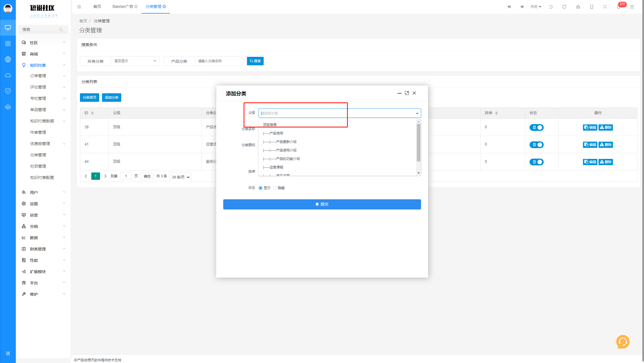
Task: Choose 顶级菜单 in the parent dropdown list
Action: click(x=338, y=125)
